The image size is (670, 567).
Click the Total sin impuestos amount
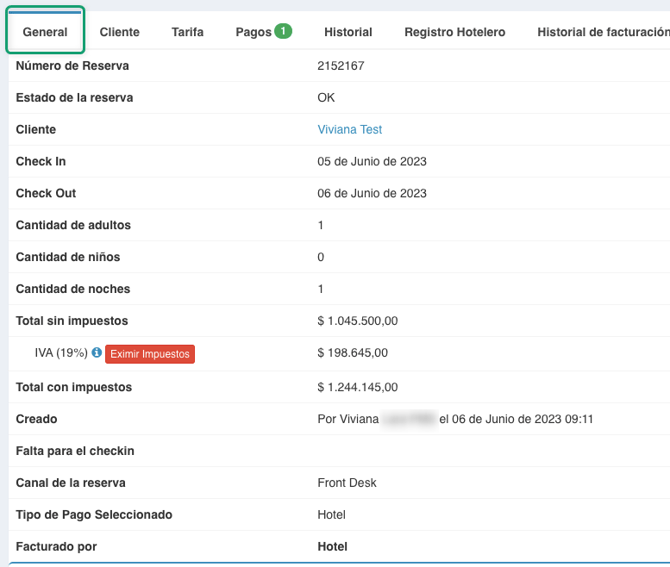pos(357,321)
